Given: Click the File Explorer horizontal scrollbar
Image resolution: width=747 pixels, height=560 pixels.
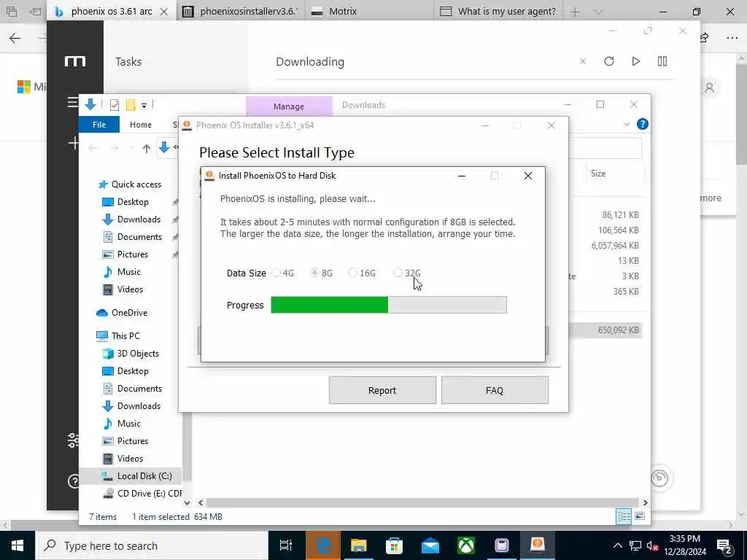Looking at the screenshot, I should (x=422, y=502).
